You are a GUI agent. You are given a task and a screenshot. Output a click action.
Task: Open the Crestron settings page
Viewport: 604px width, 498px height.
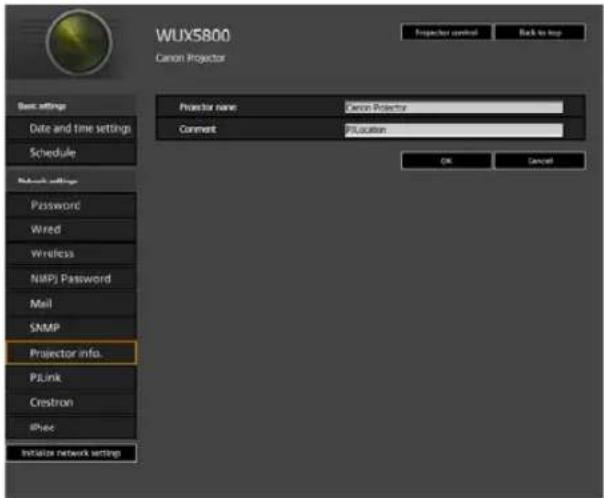pos(71,402)
